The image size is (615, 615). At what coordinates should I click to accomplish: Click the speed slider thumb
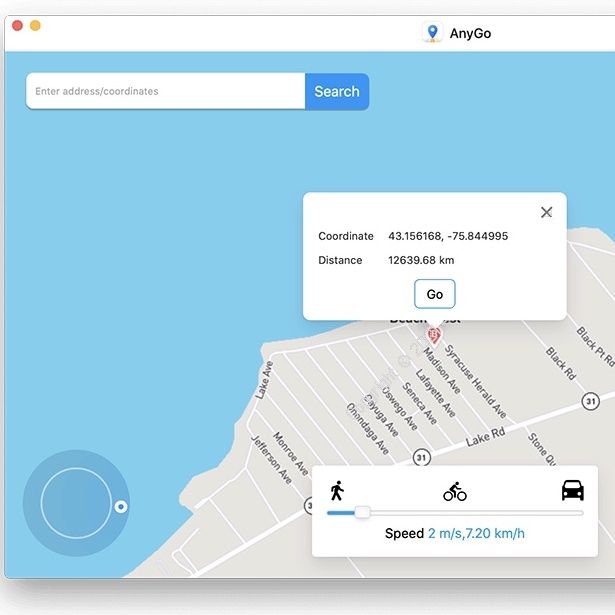pos(362,512)
